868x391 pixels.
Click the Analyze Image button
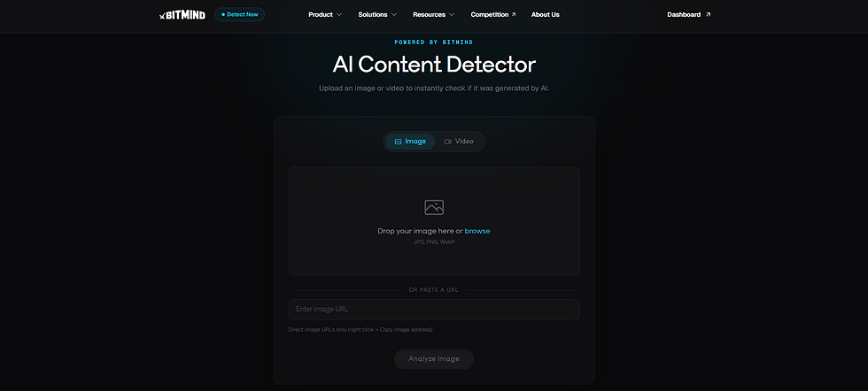tap(434, 359)
